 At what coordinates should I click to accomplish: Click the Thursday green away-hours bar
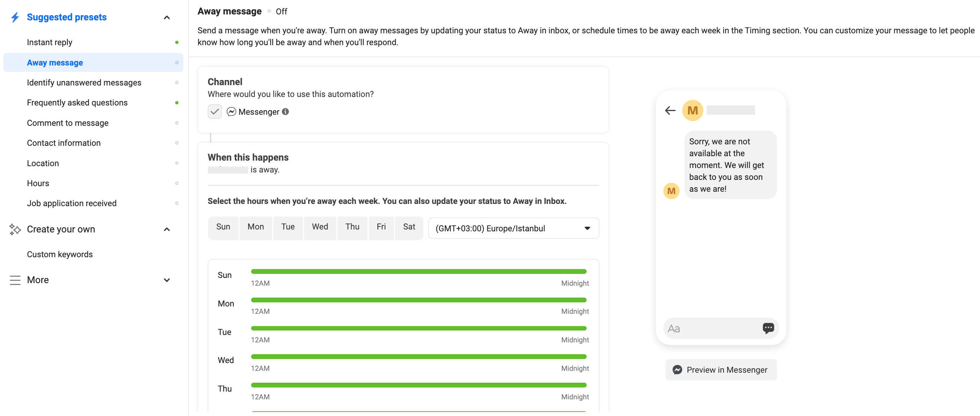point(419,385)
